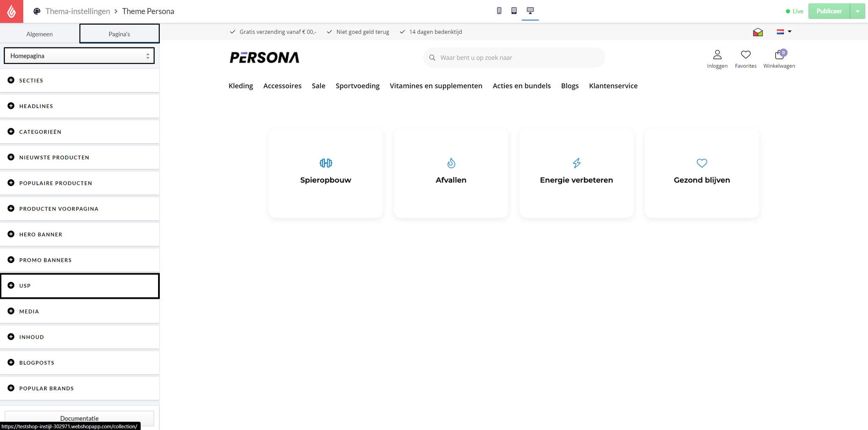Click the flame icon on Afvallen card
Image resolution: width=868 pixels, height=430 pixels.
tap(451, 163)
